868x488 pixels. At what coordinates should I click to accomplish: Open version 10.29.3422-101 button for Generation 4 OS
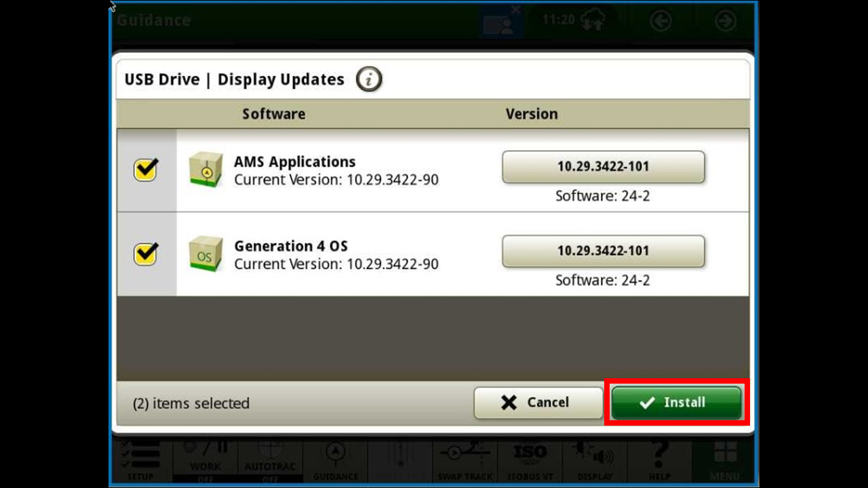tap(604, 251)
